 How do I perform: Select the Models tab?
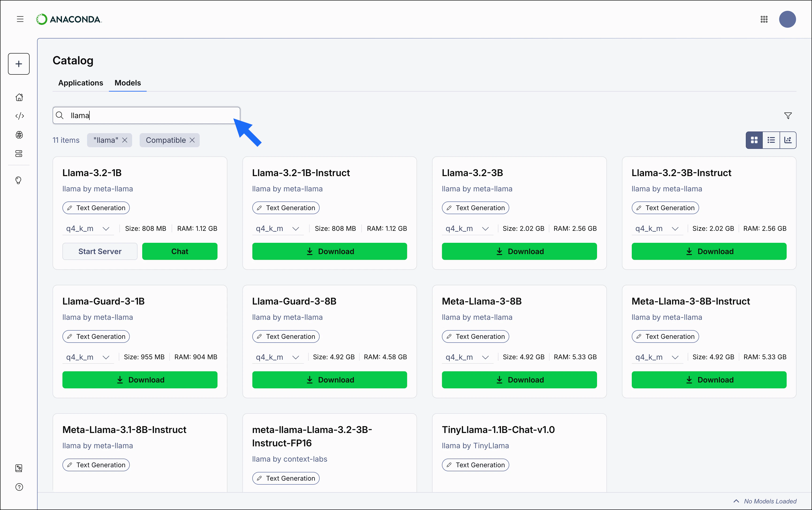pos(127,83)
